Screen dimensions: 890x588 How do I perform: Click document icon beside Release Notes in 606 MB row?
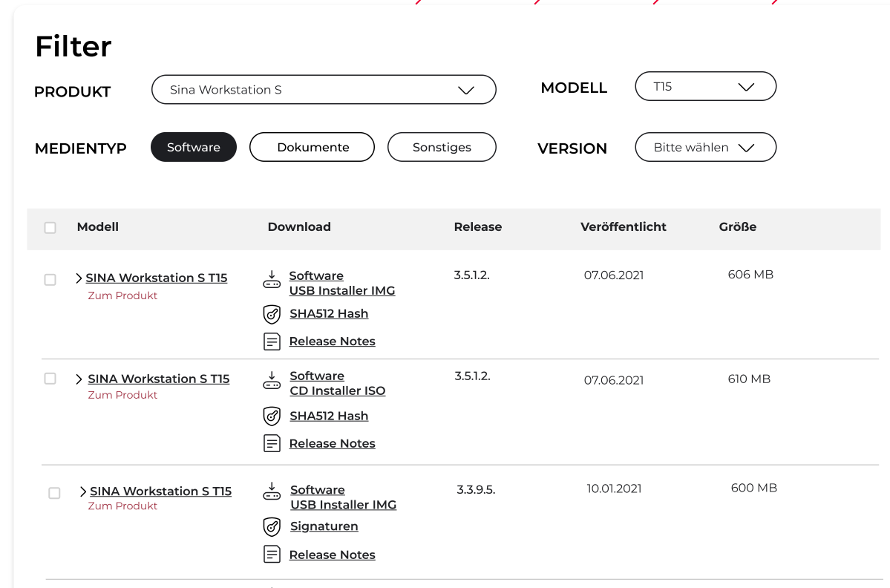pyautogui.click(x=272, y=341)
